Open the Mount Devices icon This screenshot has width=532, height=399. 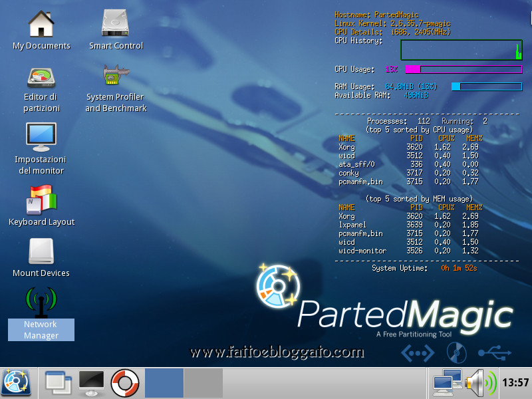41,251
